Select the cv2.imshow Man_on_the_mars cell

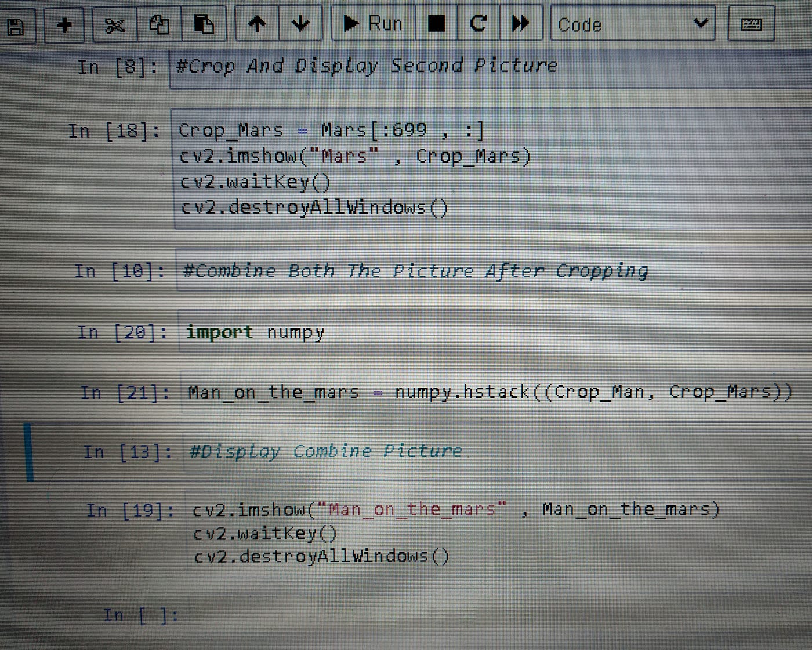(499, 534)
